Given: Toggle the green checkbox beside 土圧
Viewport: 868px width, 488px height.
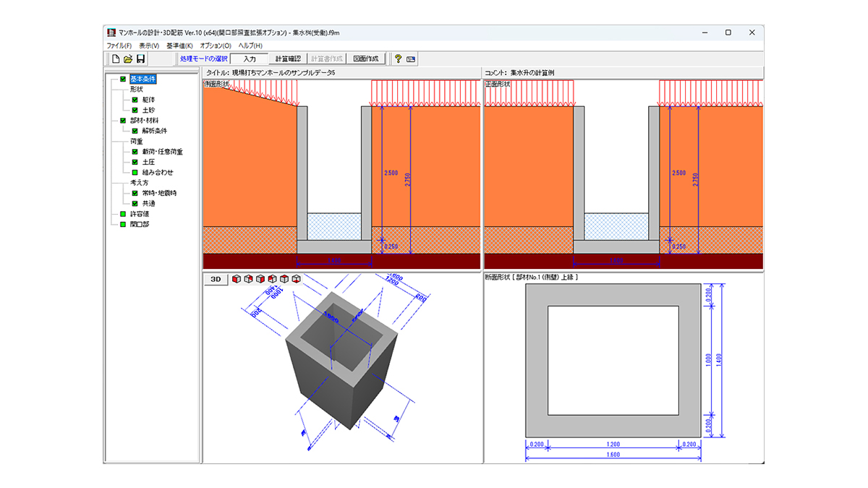Looking at the screenshot, I should [x=135, y=162].
